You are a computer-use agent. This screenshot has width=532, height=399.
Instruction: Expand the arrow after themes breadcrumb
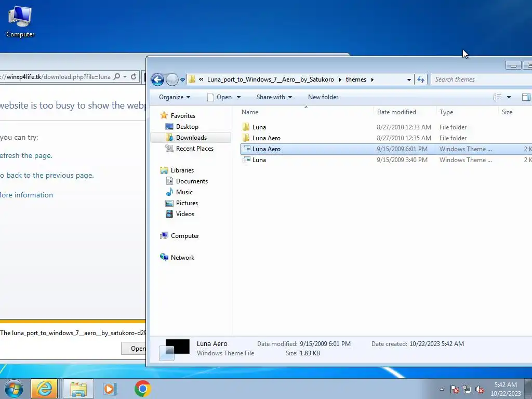(372, 79)
